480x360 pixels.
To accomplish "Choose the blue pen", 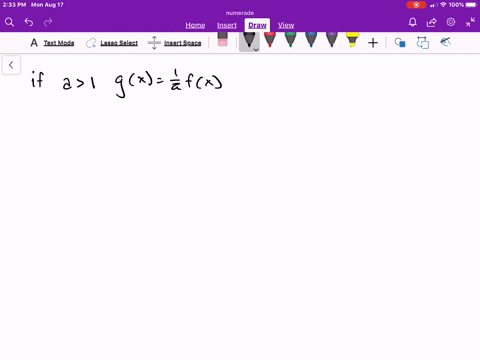I will 311,40.
